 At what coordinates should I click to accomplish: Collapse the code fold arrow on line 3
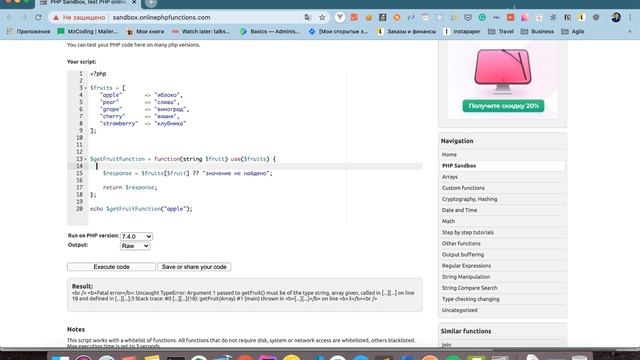pos(86,88)
